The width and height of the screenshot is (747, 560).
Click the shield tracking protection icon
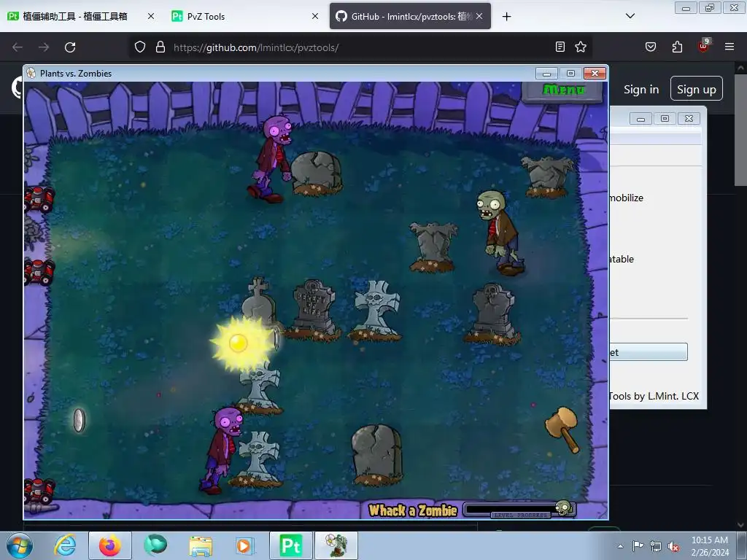click(x=139, y=47)
